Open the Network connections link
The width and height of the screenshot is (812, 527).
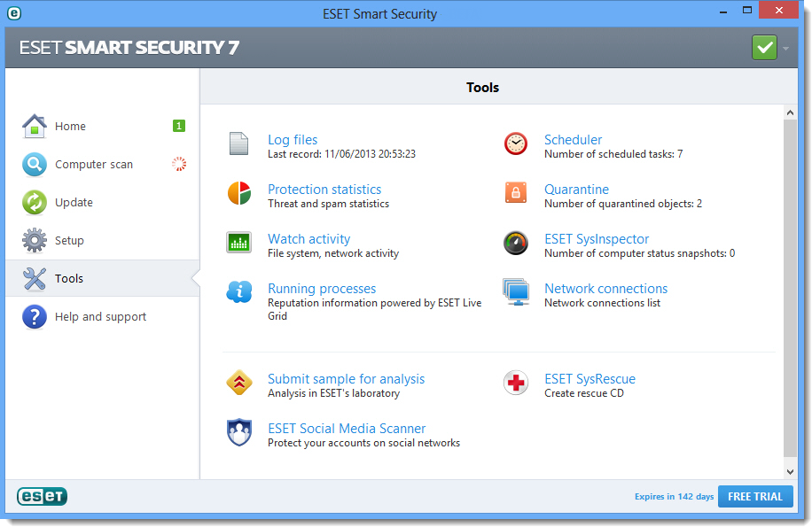605,289
